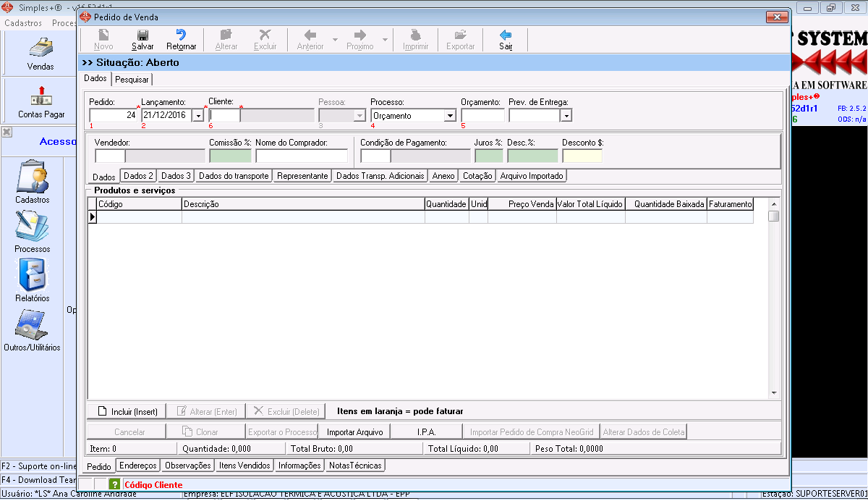Screen dimensions: 868x501
Task: Open the Dados 2 tab
Action: click(x=138, y=176)
